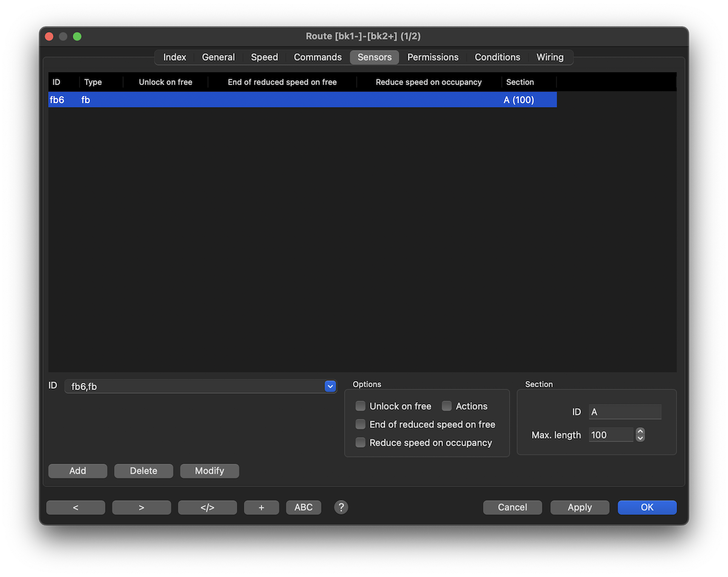Viewport: 728px width, 577px height.
Task: Adjust Max. length stepper arrows
Action: [640, 435]
